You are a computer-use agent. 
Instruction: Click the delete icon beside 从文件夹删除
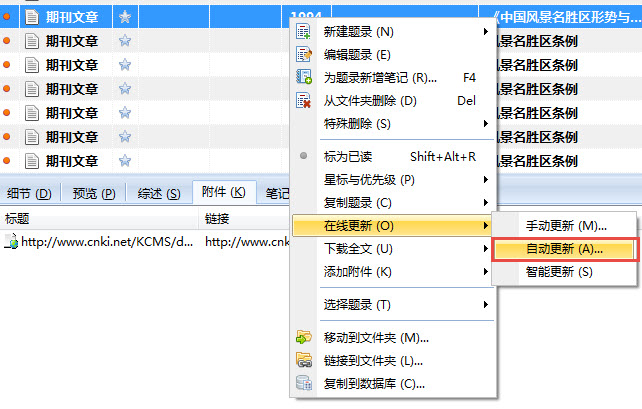click(303, 100)
